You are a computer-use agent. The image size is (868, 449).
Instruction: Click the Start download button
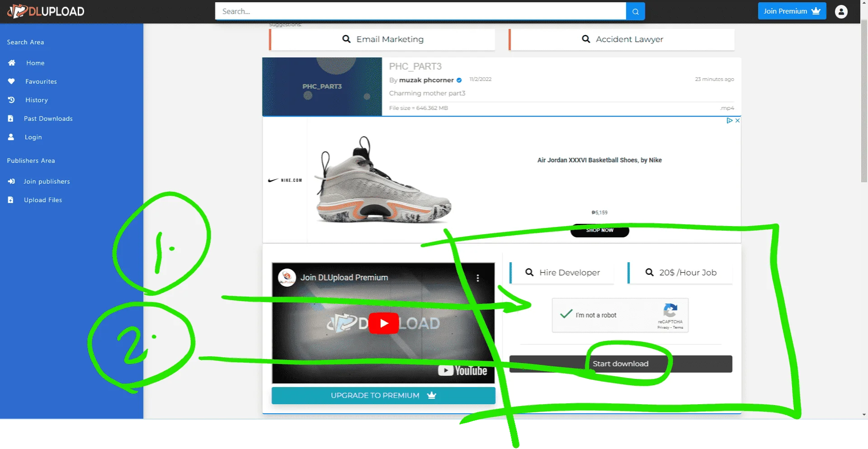point(621,364)
